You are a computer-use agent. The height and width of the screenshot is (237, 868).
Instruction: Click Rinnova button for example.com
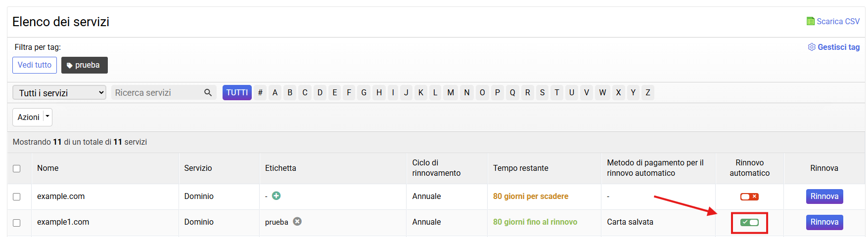pyautogui.click(x=824, y=197)
